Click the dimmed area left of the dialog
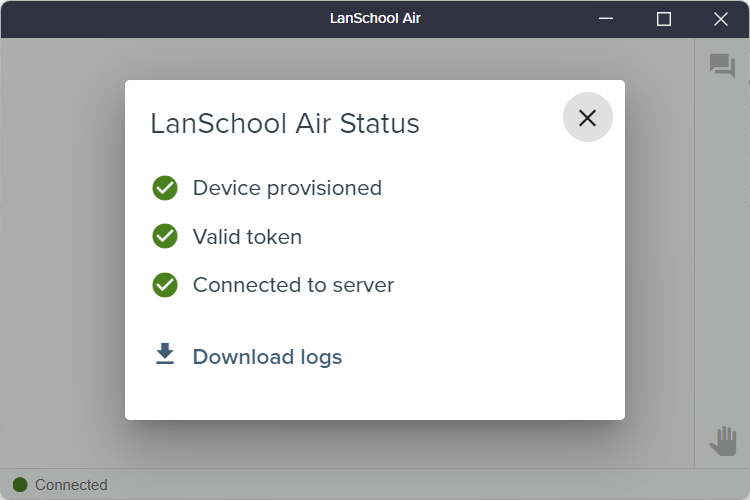 62,249
